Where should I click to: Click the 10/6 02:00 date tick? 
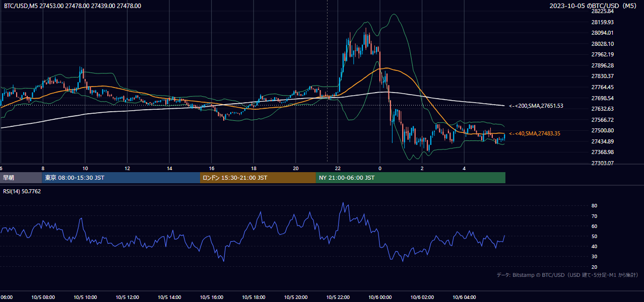[422, 297]
